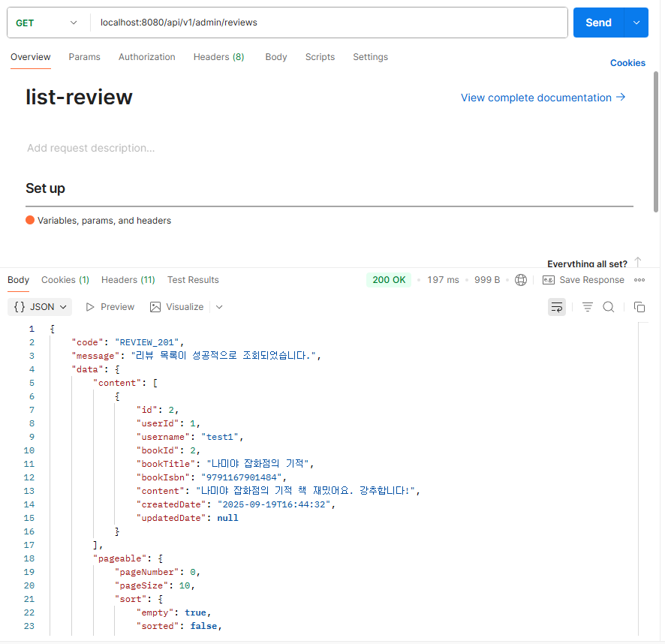The image size is (665, 644).
Task: Open the Headers (8) request tab
Action: pos(219,57)
